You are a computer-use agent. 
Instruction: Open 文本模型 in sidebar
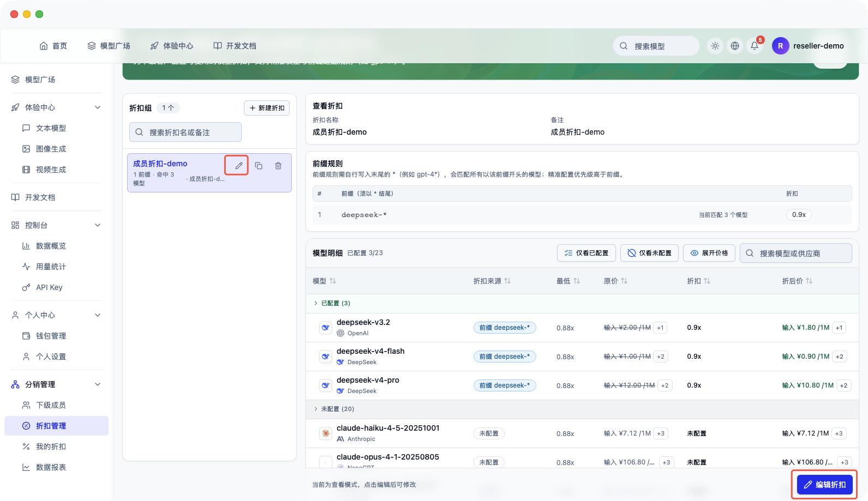(x=57, y=128)
